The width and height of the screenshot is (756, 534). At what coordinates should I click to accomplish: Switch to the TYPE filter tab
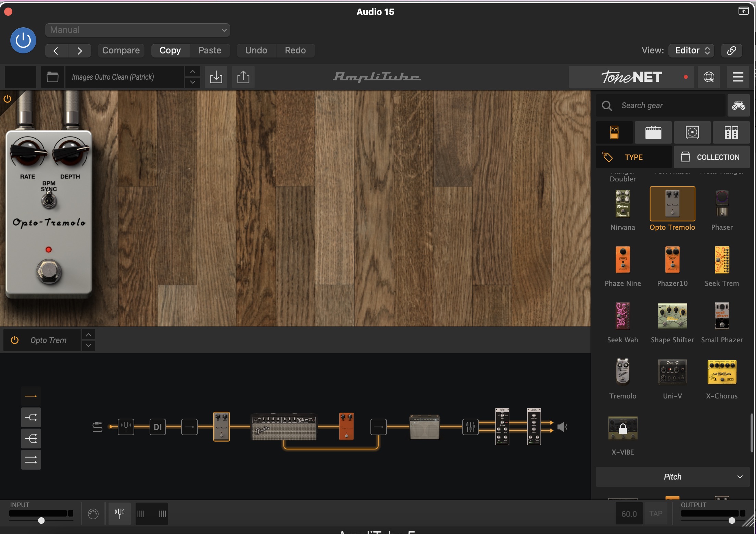click(633, 157)
